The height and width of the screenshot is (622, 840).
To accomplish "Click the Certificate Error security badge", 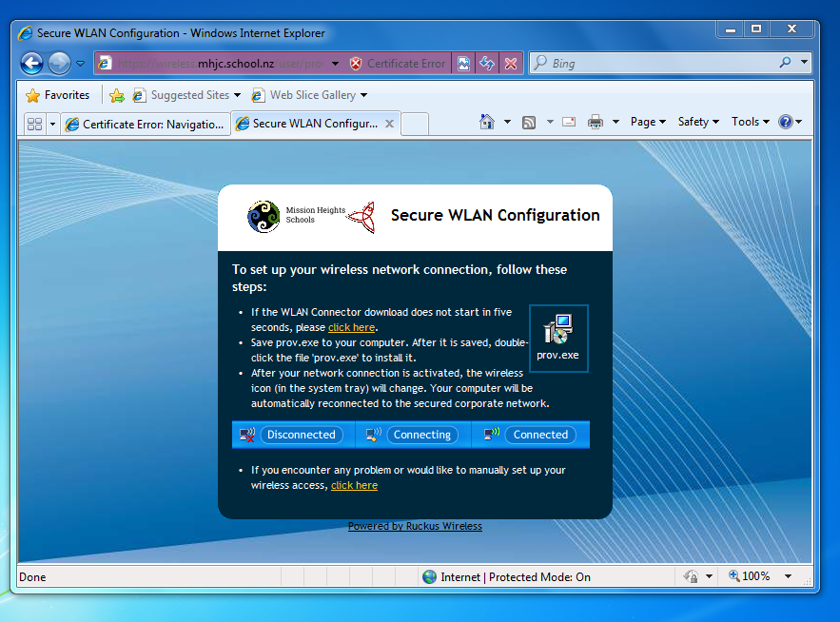I will click(x=397, y=64).
